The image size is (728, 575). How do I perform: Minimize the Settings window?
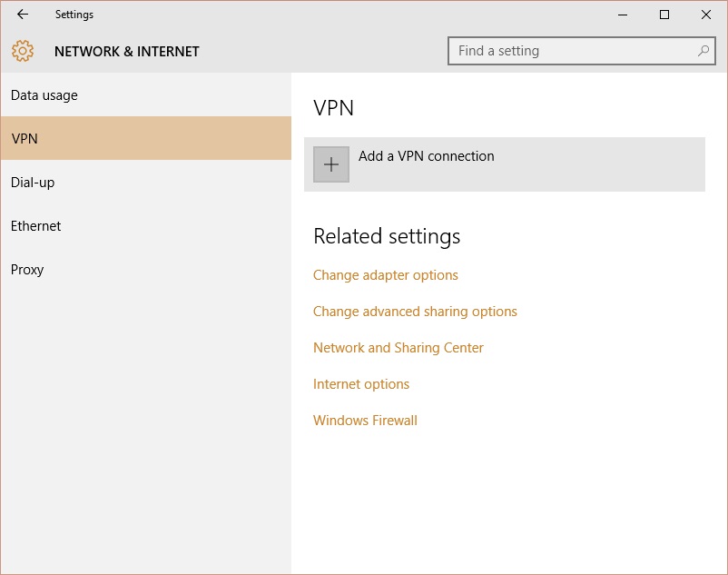tap(623, 15)
